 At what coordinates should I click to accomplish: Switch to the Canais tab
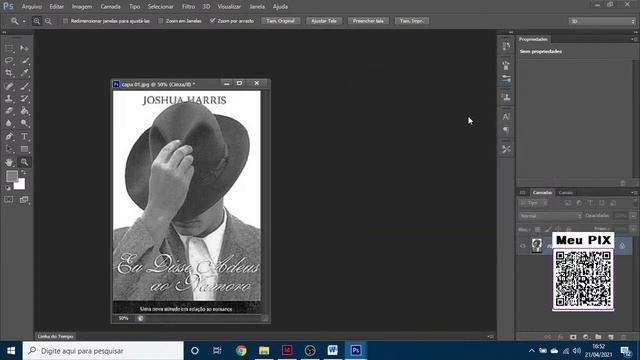point(566,193)
